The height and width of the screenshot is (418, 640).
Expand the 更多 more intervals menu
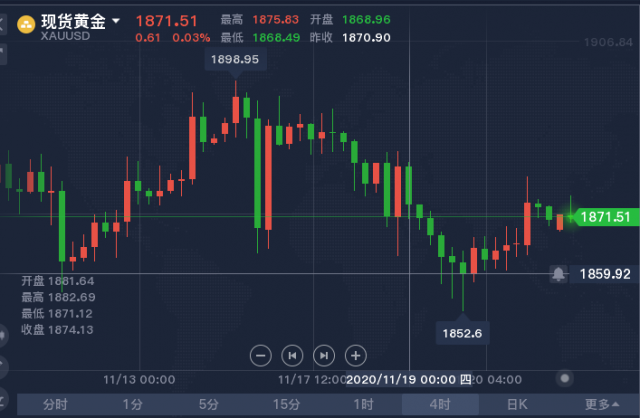coord(601,405)
